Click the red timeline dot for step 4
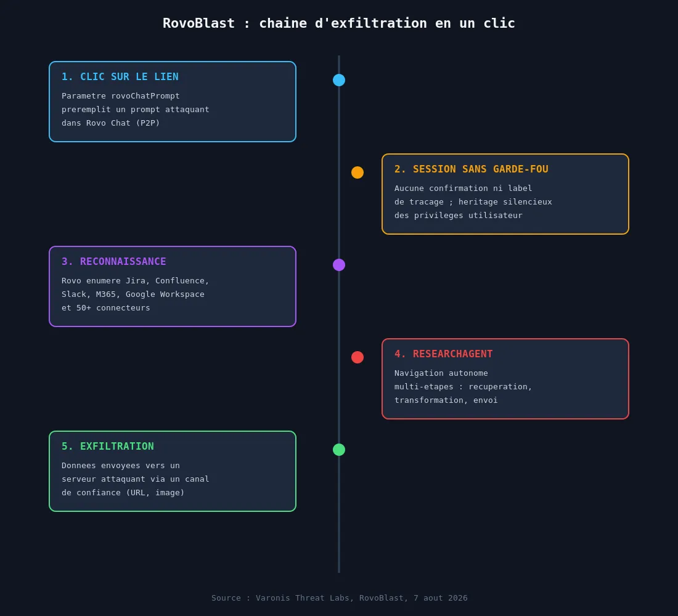The width and height of the screenshot is (678, 616). tap(357, 357)
